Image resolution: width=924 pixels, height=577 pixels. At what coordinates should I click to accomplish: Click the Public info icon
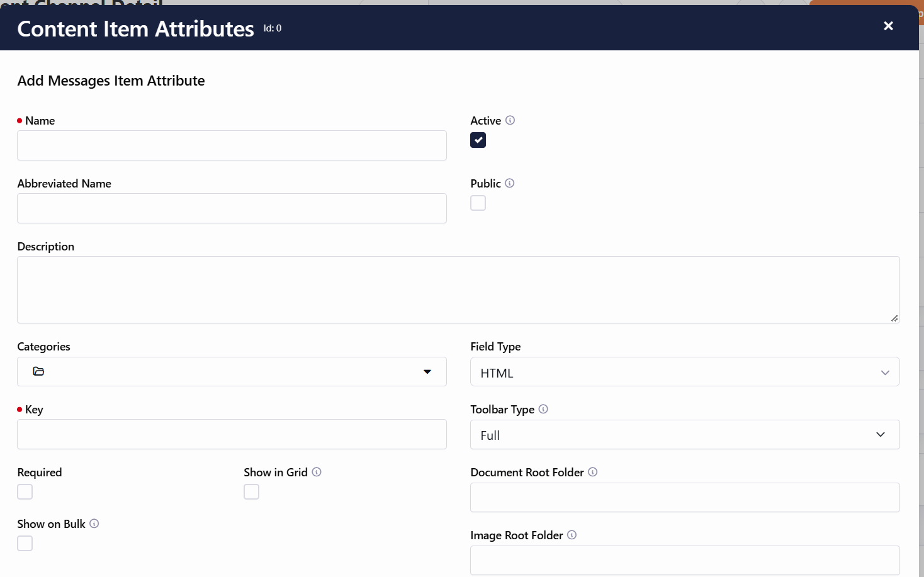pos(510,183)
